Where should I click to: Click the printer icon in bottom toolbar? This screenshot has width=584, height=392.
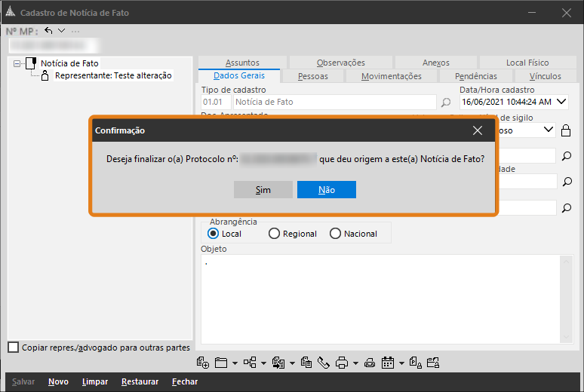pos(341,363)
